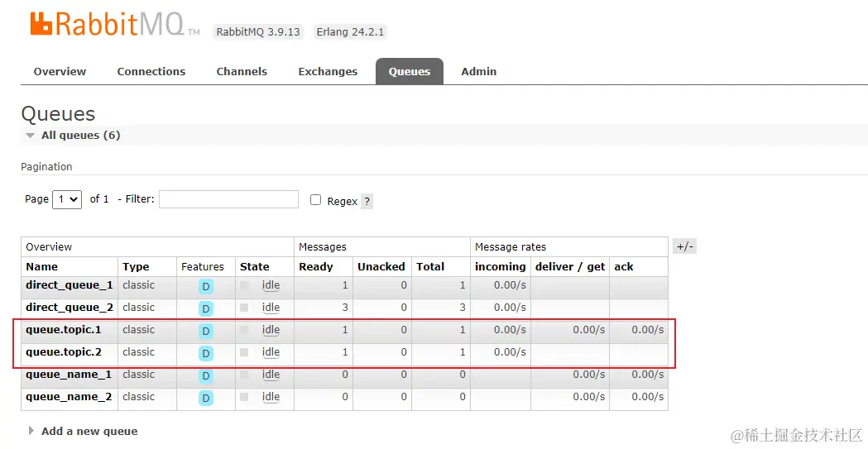Screen dimensions: 868x449
Task: Expand the Add a new queue section
Action: pos(83,432)
